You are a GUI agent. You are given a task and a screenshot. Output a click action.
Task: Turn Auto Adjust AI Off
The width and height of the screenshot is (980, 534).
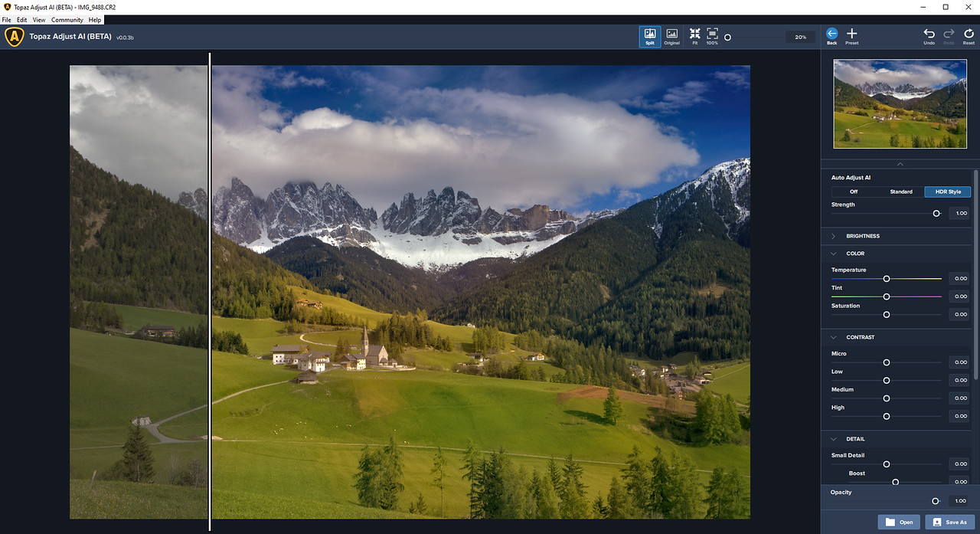854,192
